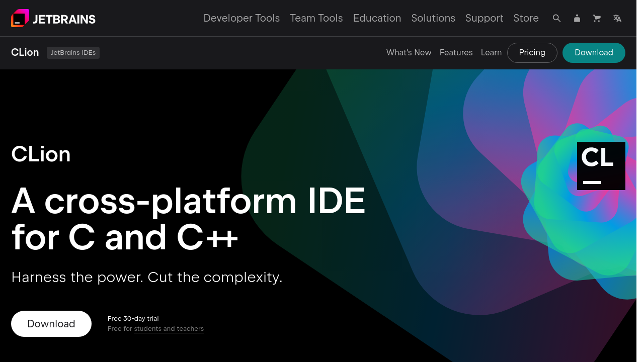
Task: Open the shopping cart icon
Action: 597,18
